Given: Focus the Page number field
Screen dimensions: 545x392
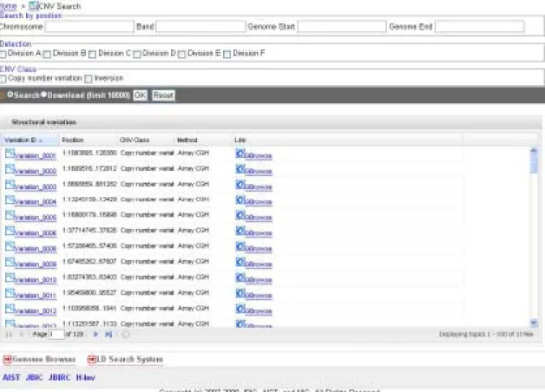Looking at the screenshot, I should [56, 335].
